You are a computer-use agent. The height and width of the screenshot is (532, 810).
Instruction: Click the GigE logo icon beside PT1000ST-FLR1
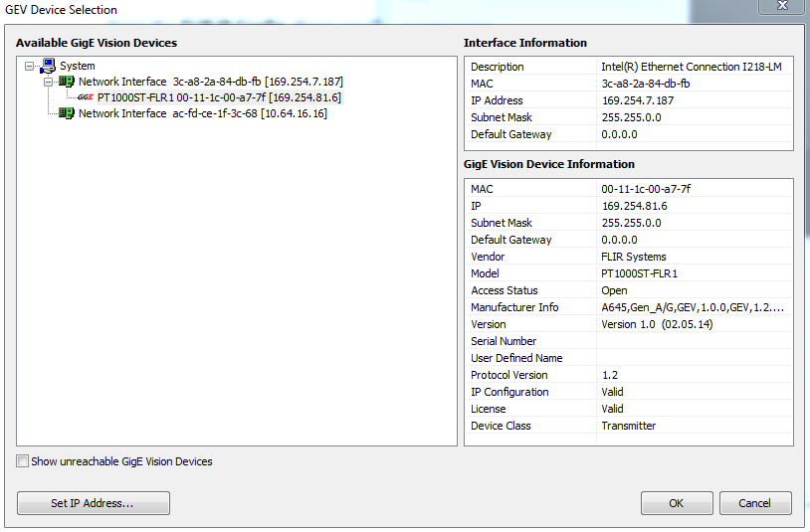click(x=86, y=97)
